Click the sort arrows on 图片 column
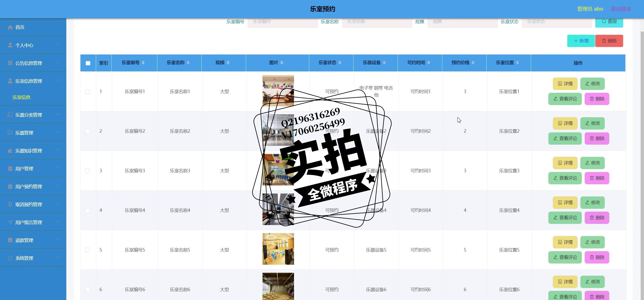The image size is (644, 300). tap(282, 63)
